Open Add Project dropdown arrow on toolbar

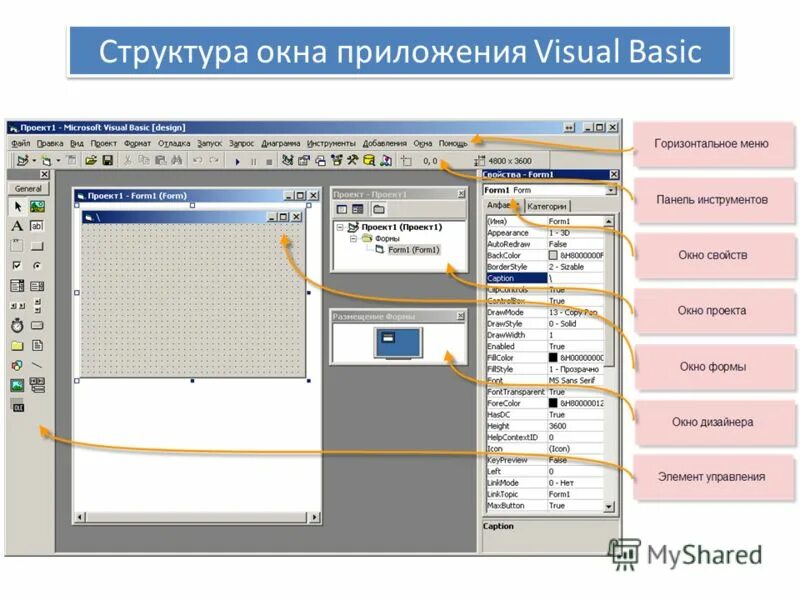coord(34,161)
